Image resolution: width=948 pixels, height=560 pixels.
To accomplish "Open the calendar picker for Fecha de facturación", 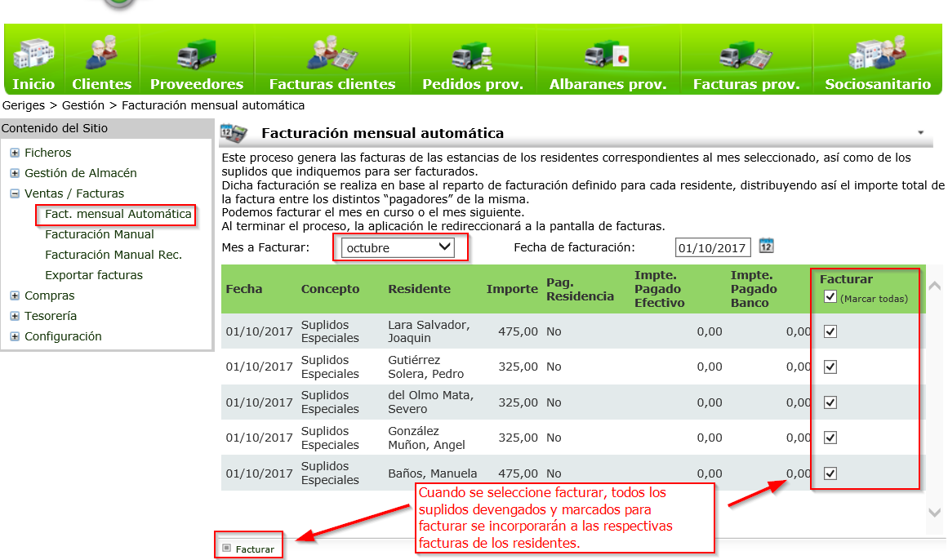I will [x=765, y=247].
